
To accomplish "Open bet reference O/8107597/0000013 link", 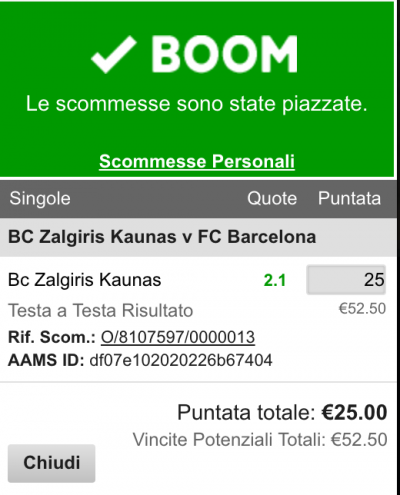I will (x=178, y=337).
